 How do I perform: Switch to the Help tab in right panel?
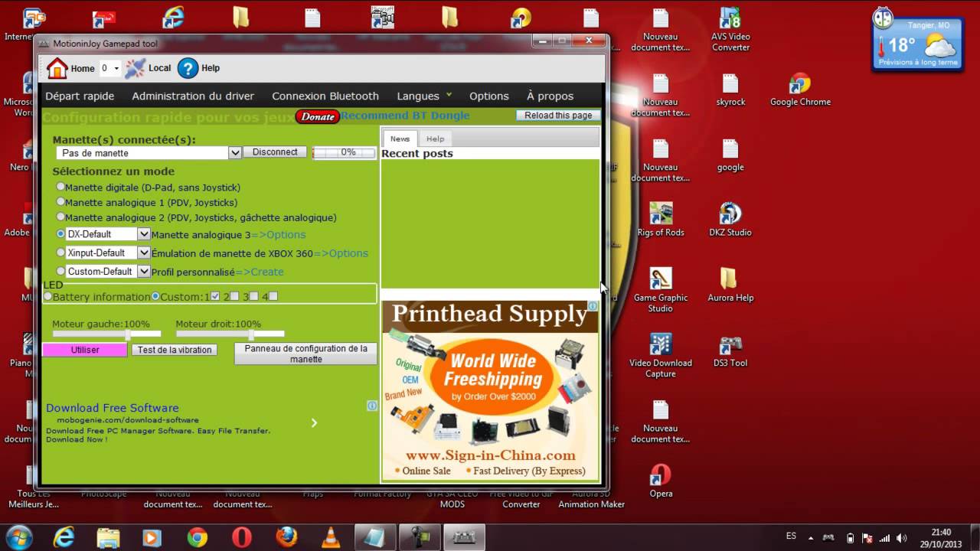(435, 139)
